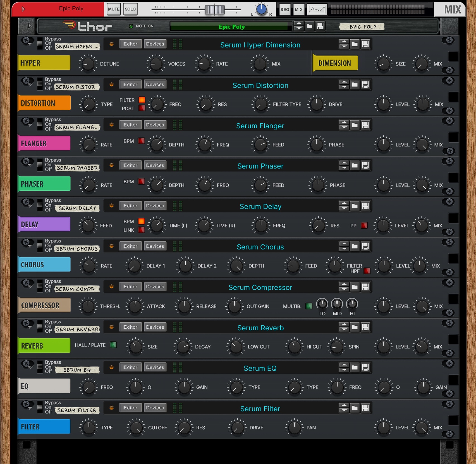Click the Filter CUTOFF knob
This screenshot has width=476, height=464.
(x=136, y=428)
